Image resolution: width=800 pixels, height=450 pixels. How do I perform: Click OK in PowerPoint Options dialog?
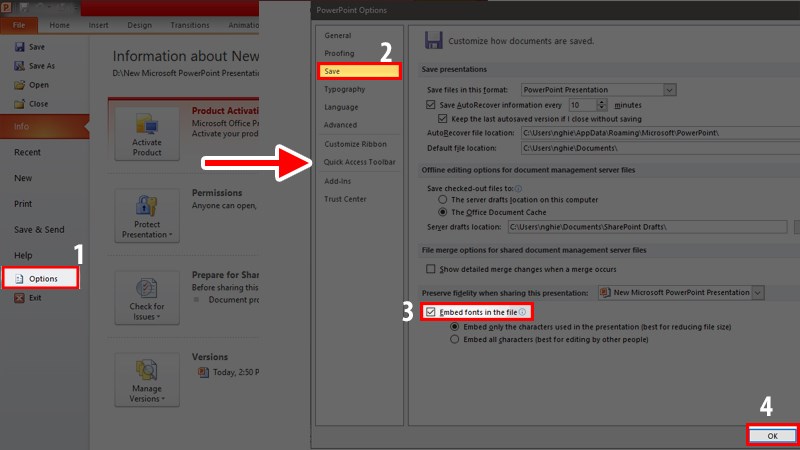772,436
